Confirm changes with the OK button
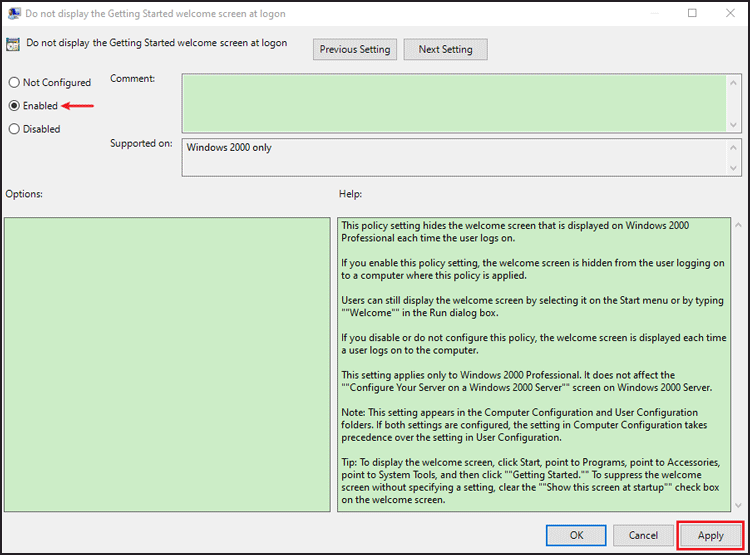This screenshot has height=555, width=750. [576, 535]
